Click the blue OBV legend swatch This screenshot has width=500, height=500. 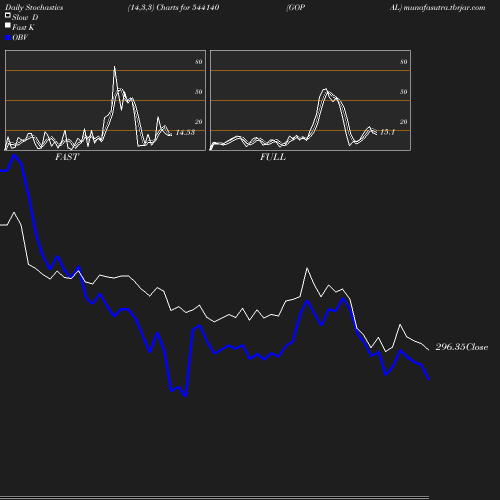pos(8,38)
